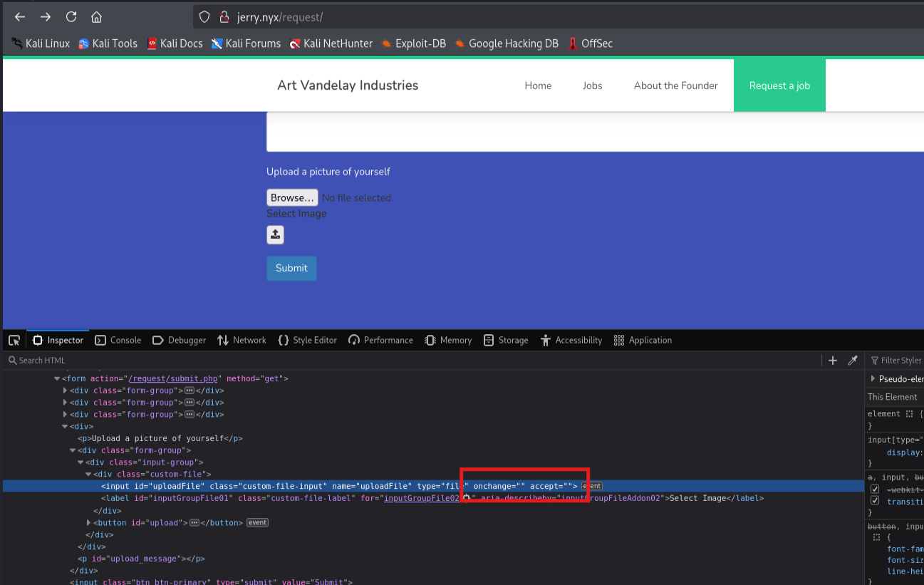Activate the eyedropper color picker icon
924x585 pixels.
tap(852, 361)
